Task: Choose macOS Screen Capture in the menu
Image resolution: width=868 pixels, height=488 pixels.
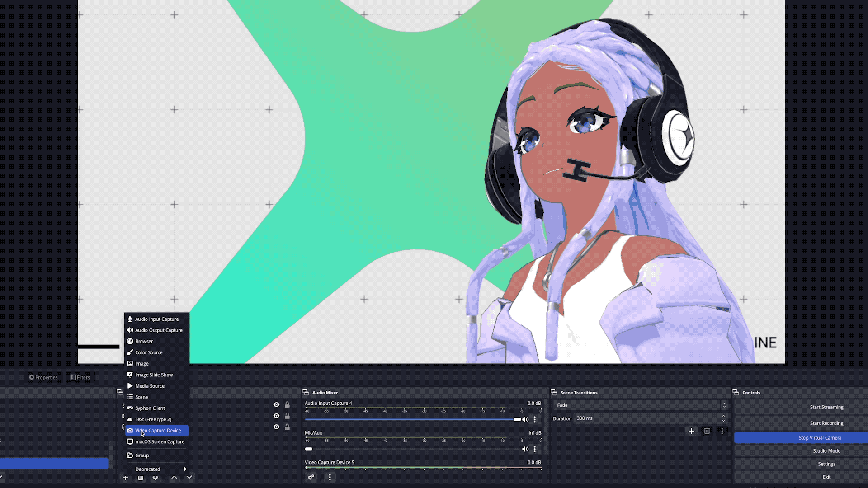Action: [x=159, y=441]
